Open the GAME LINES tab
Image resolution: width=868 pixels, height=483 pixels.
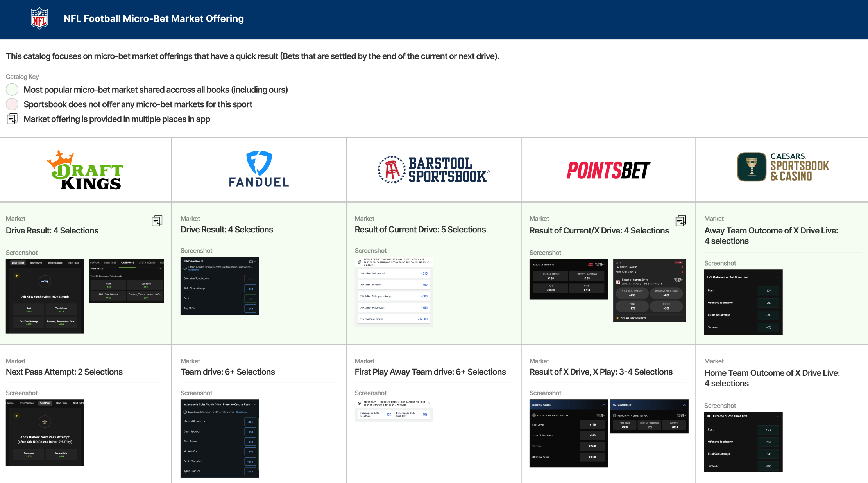coord(110,263)
